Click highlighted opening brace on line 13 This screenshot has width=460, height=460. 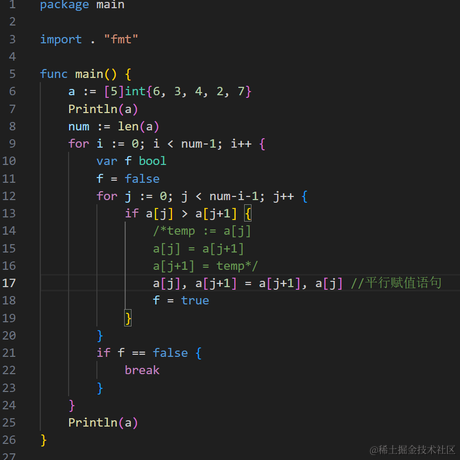point(248,214)
